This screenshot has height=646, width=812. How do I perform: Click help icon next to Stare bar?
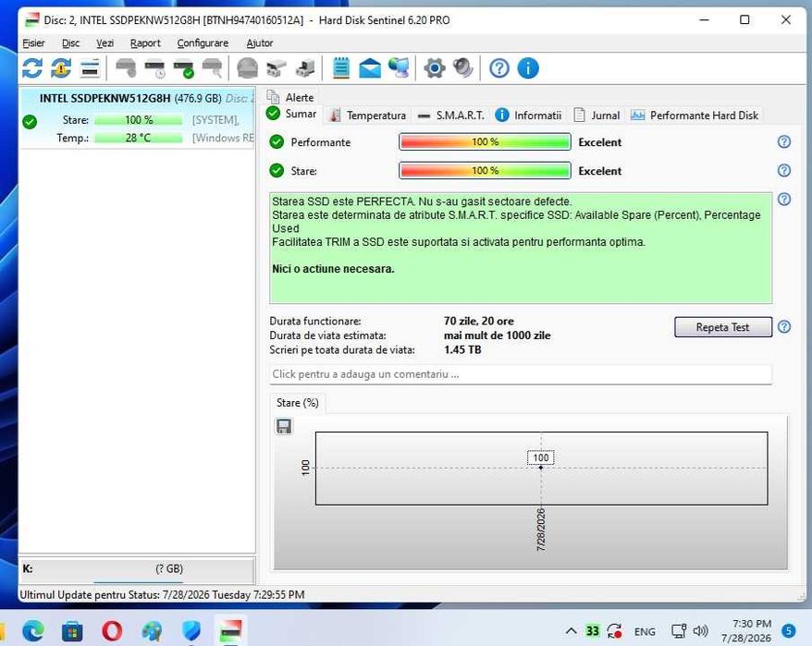(784, 170)
